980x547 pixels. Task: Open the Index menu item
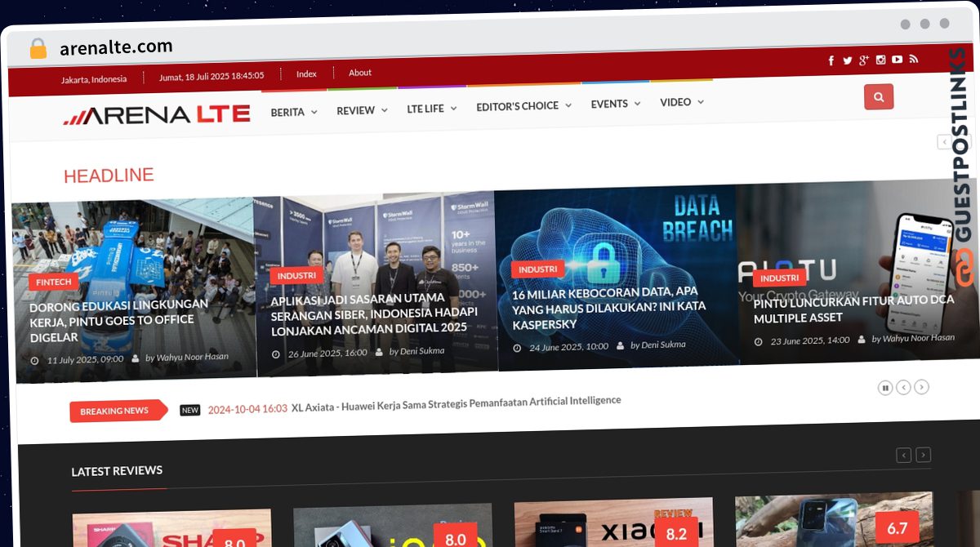306,74
